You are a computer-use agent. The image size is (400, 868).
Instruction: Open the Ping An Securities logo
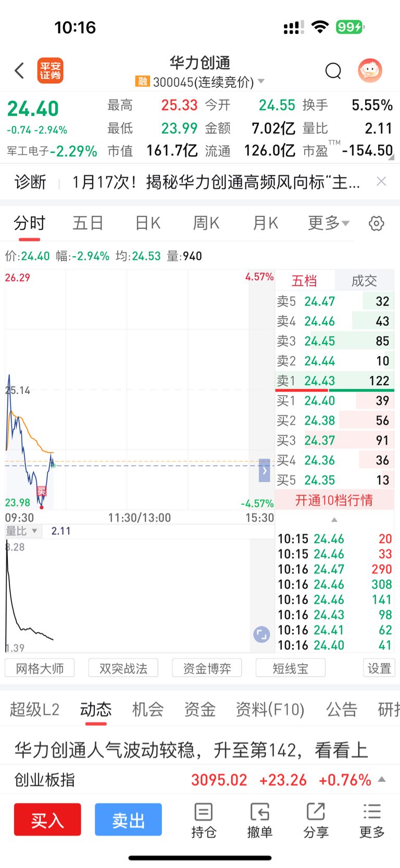tap(50, 70)
